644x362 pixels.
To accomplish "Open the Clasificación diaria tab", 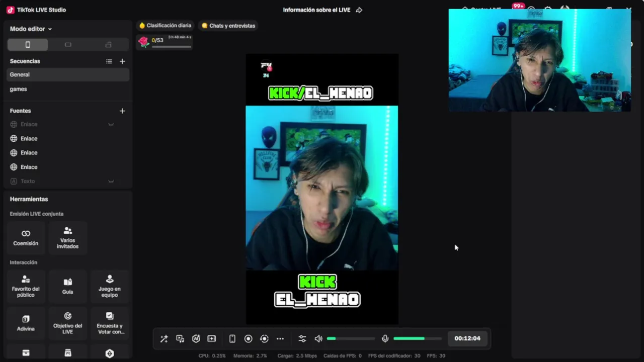I will pos(165,26).
